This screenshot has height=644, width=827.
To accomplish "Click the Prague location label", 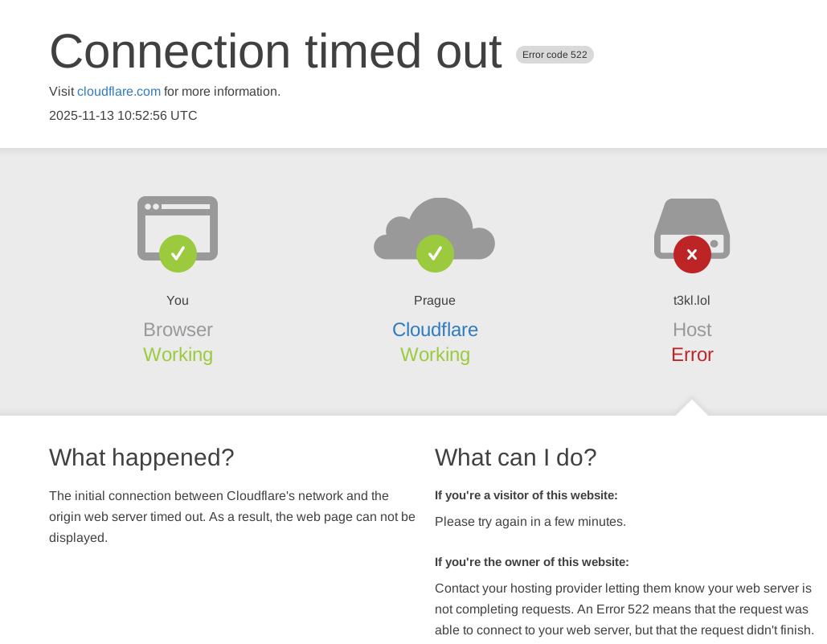I will [x=435, y=301].
